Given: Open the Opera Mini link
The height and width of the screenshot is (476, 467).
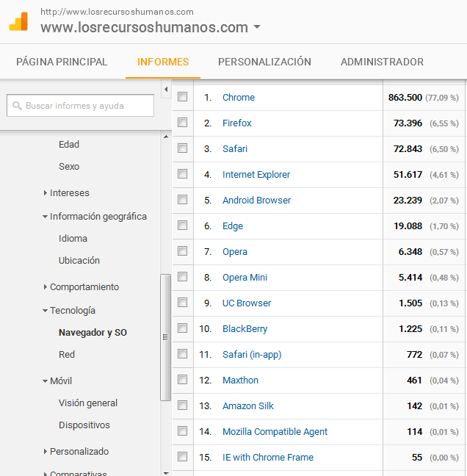Looking at the screenshot, I should click(x=245, y=278).
